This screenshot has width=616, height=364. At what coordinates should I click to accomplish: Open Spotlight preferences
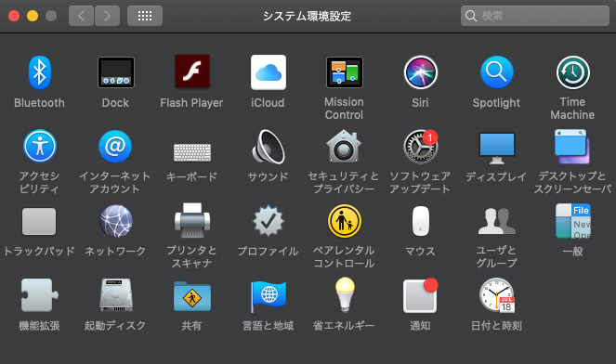point(496,72)
